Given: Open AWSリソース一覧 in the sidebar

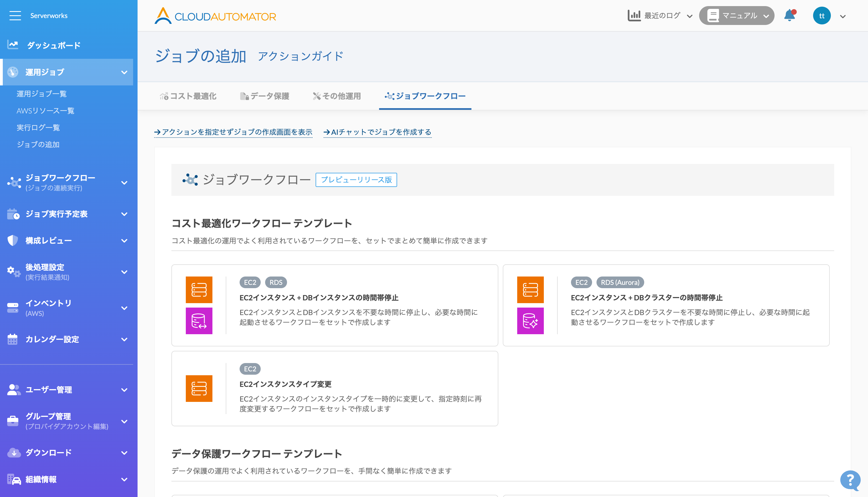Looking at the screenshot, I should point(45,111).
